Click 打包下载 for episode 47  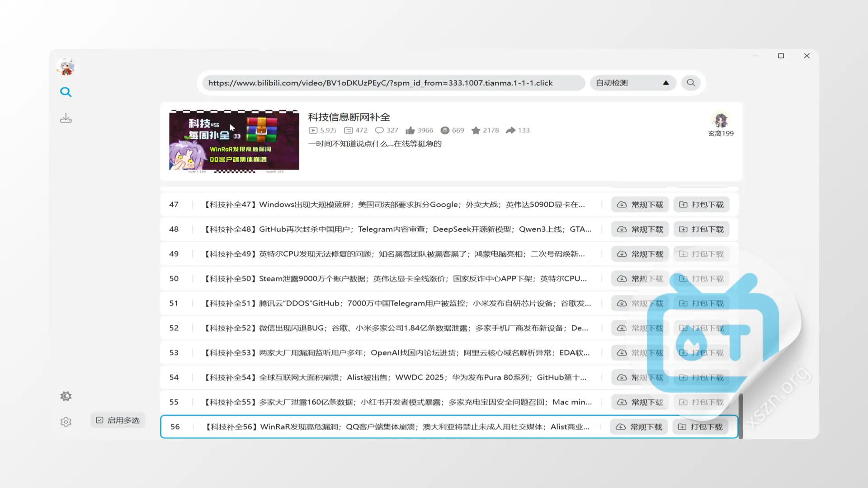(x=701, y=205)
